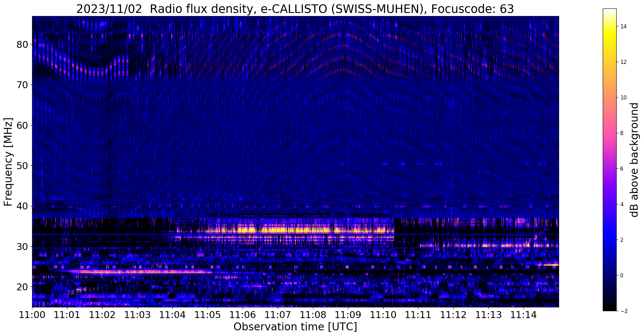Click the 11:04 time tick label

[172, 315]
